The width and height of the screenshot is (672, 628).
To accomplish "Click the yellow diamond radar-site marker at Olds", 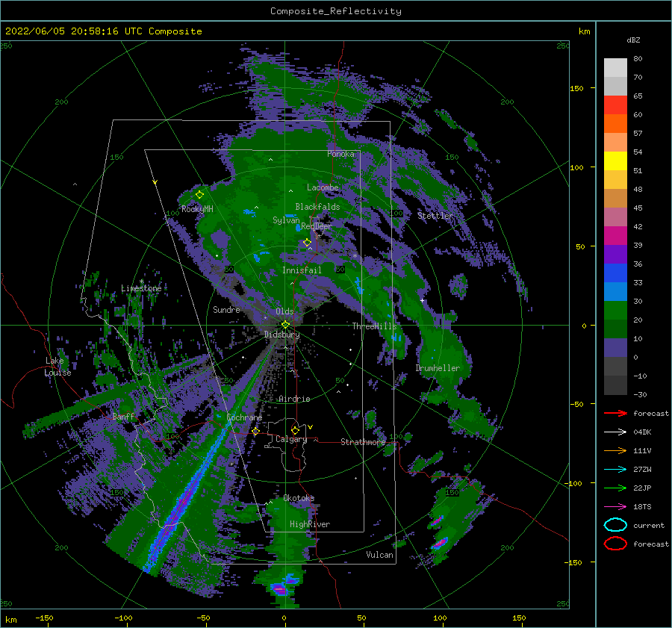I will [285, 325].
